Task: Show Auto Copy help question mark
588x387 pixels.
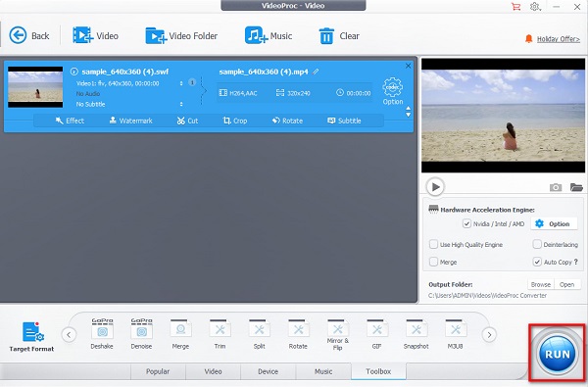Action: click(576, 262)
